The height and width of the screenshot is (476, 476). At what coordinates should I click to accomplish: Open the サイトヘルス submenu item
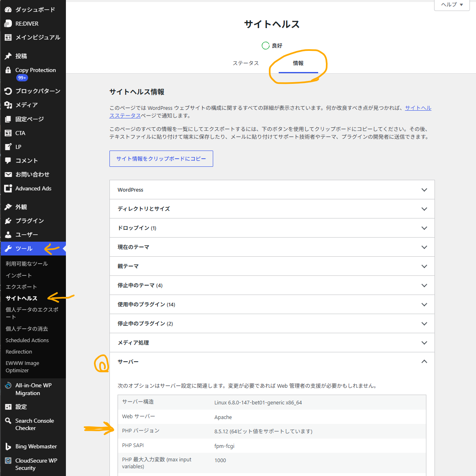(x=21, y=298)
